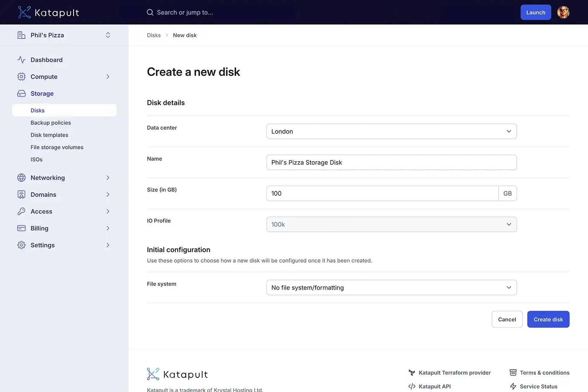This screenshot has height=392, width=588.
Task: Click the Access key icon
Action: coord(21,211)
